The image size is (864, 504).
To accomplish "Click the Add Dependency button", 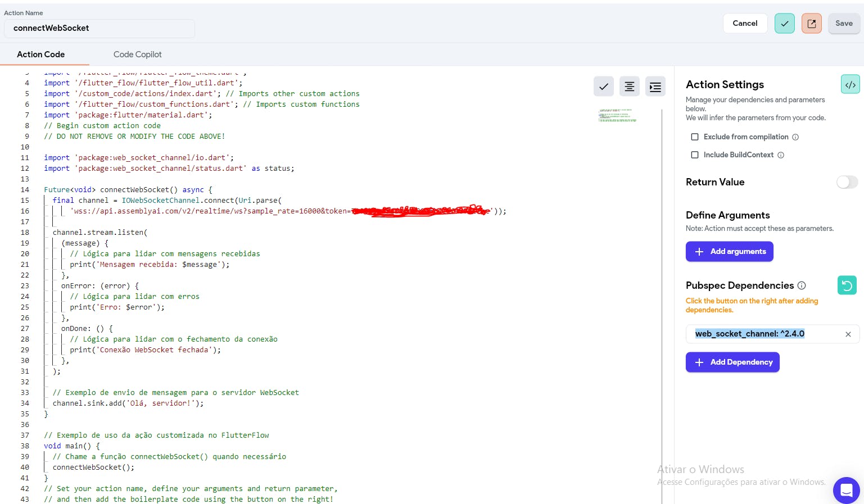I will tap(732, 362).
